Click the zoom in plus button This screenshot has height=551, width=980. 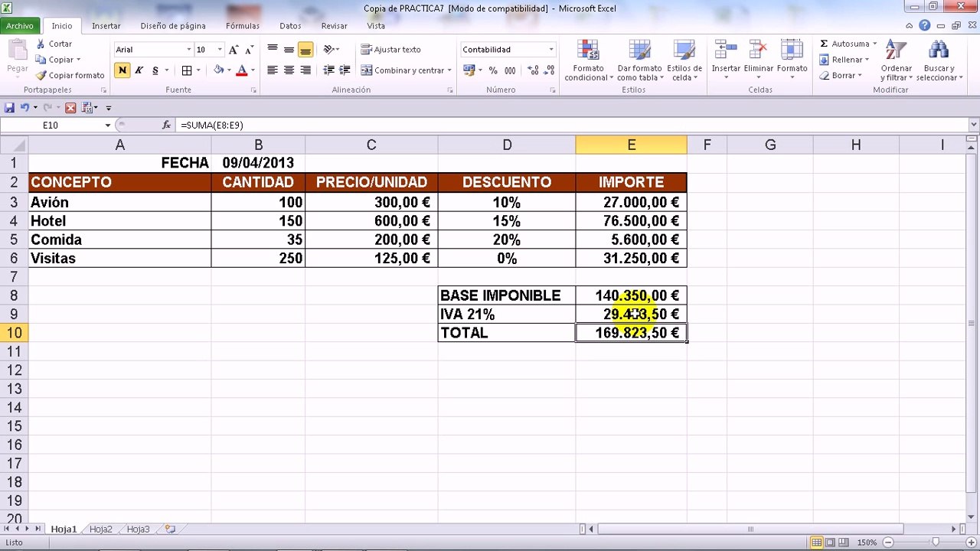(970, 543)
